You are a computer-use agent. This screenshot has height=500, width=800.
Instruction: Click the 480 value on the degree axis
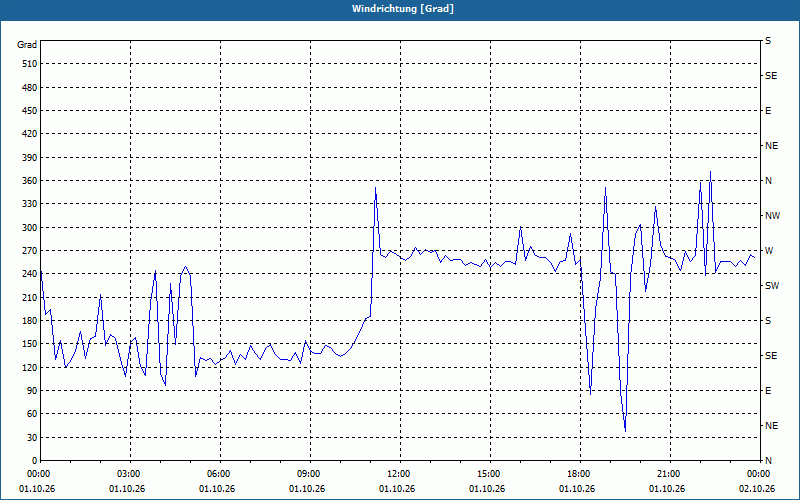30,87
